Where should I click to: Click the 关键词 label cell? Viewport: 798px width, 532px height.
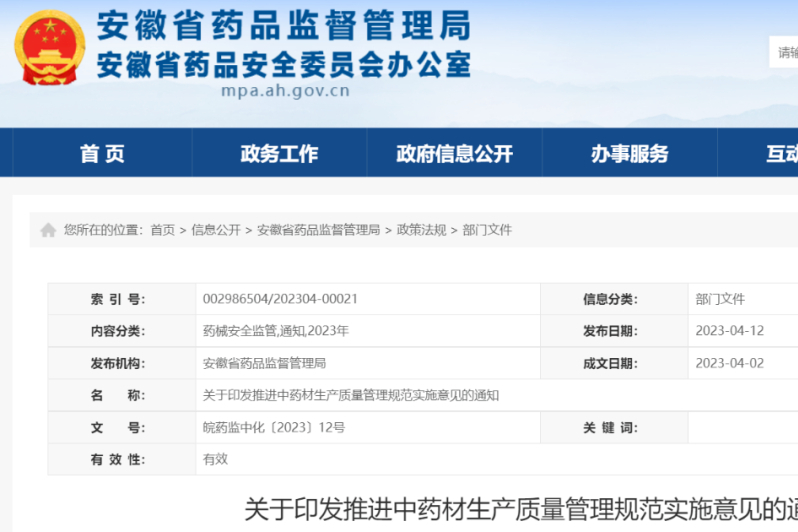pyautogui.click(x=614, y=427)
